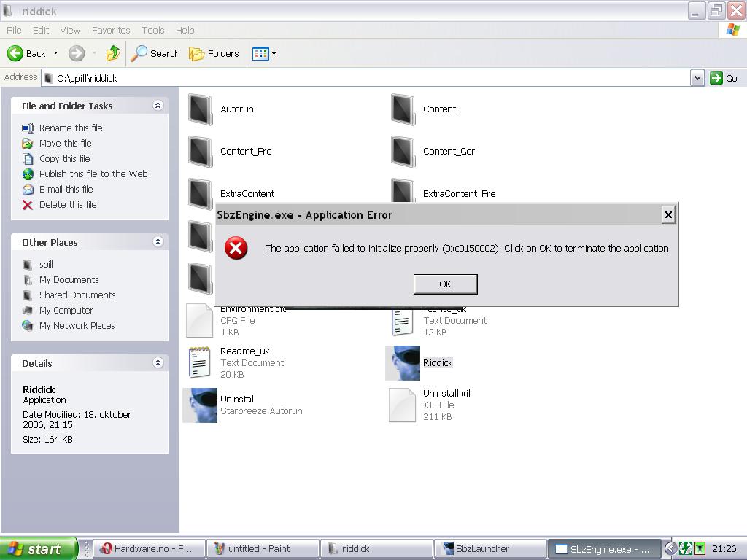
Task: Select the Content folder icon
Action: (x=403, y=109)
